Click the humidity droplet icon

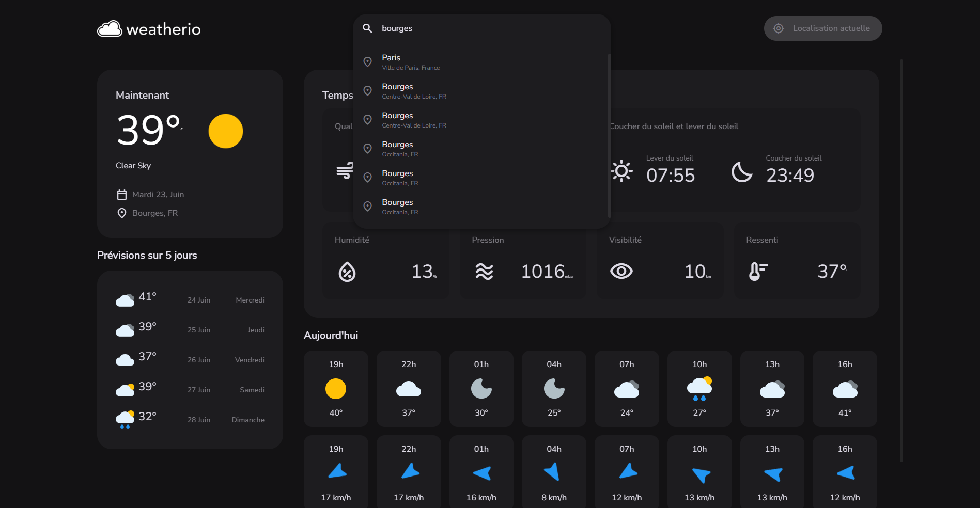tap(347, 272)
